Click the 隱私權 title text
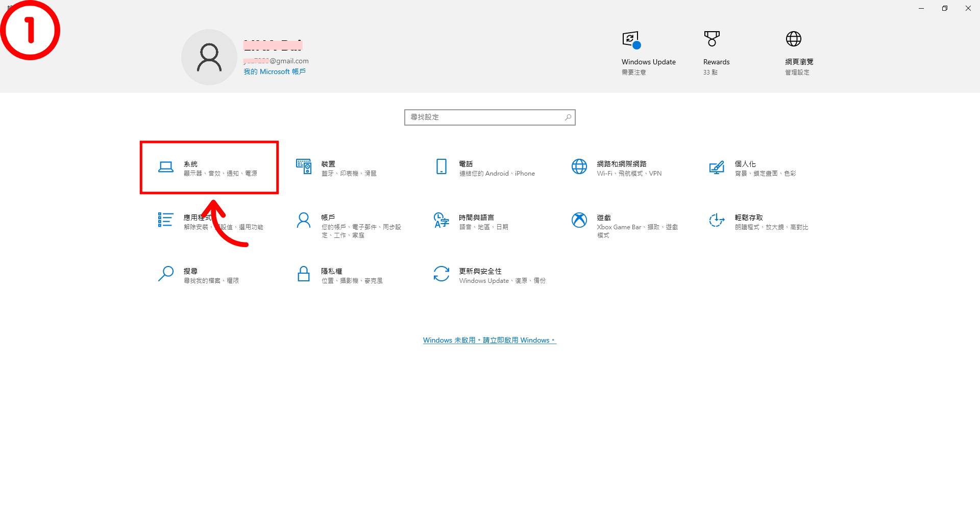The height and width of the screenshot is (531, 980). (332, 271)
